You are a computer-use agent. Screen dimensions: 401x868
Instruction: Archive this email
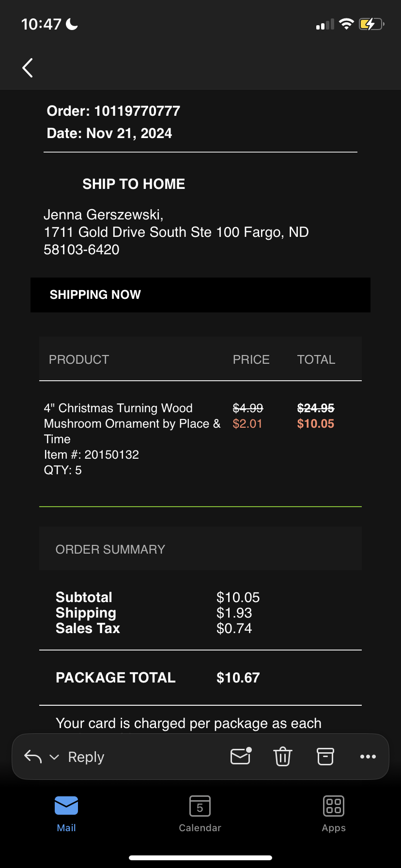click(325, 757)
